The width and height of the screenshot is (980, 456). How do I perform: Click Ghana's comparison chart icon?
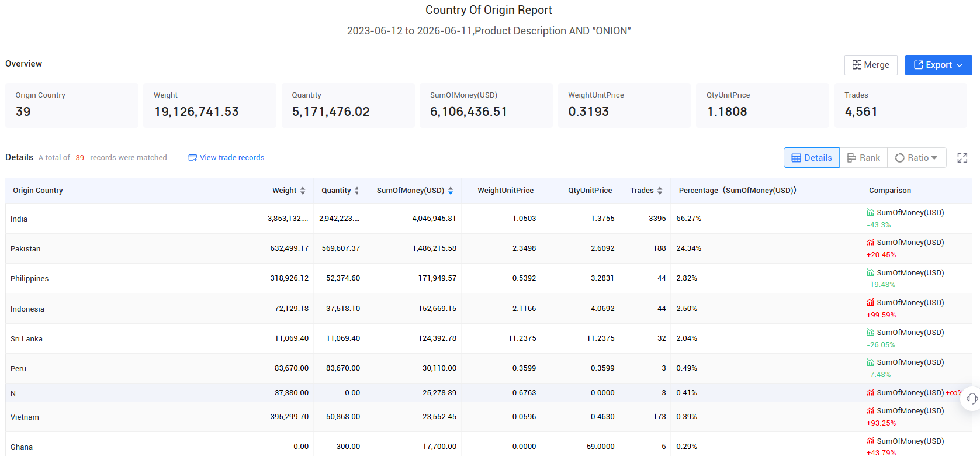coord(870,441)
